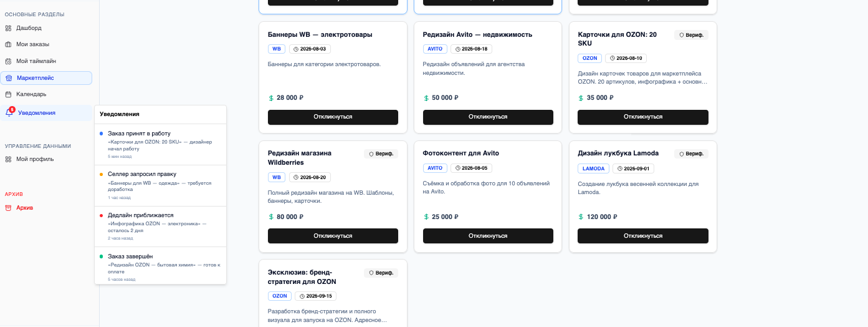Click the dollar icon next to 35 000 ₽

point(581,98)
